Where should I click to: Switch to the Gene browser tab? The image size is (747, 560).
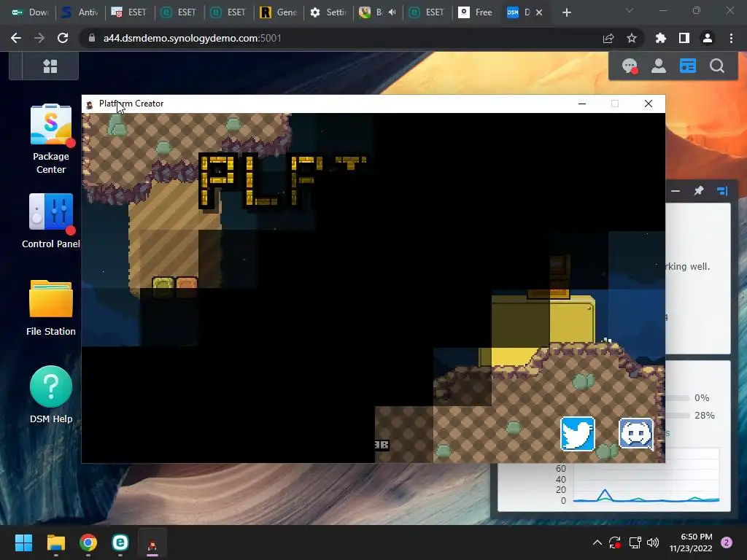279,12
